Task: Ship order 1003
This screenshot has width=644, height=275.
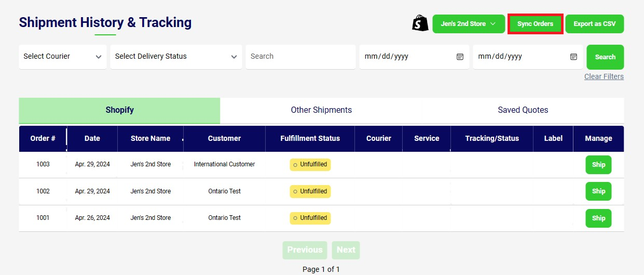Action: click(x=598, y=165)
